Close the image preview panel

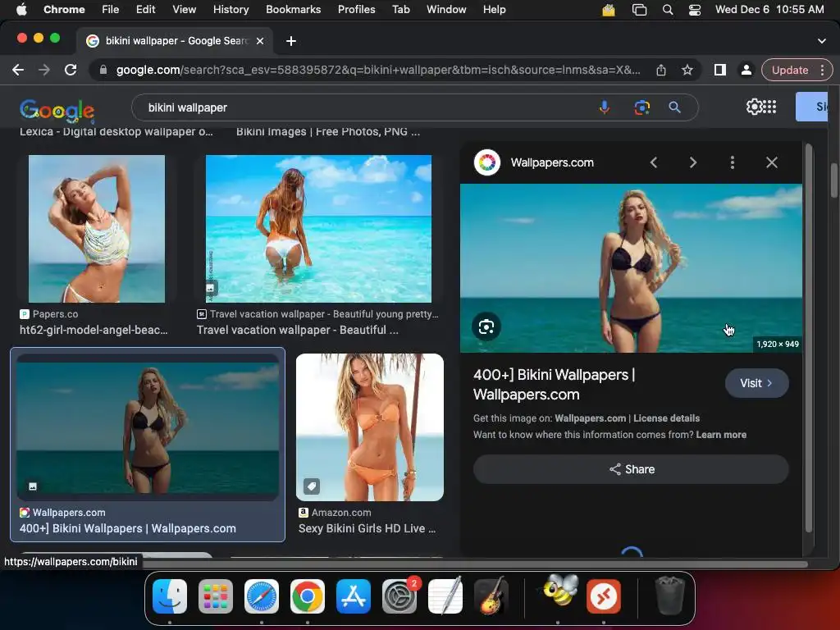771,162
